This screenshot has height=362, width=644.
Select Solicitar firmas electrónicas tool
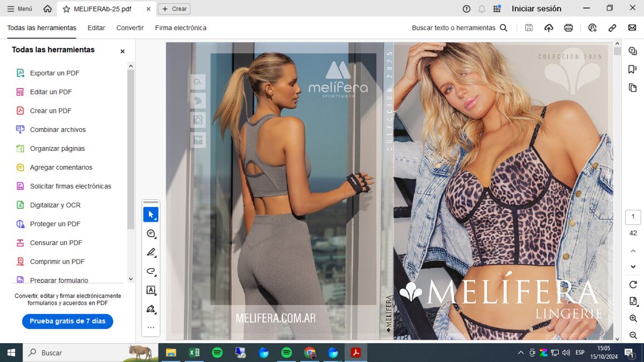coord(70,187)
